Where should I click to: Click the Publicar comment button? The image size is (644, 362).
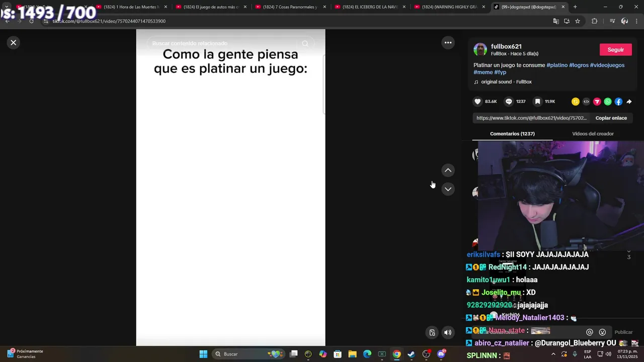coord(623,332)
